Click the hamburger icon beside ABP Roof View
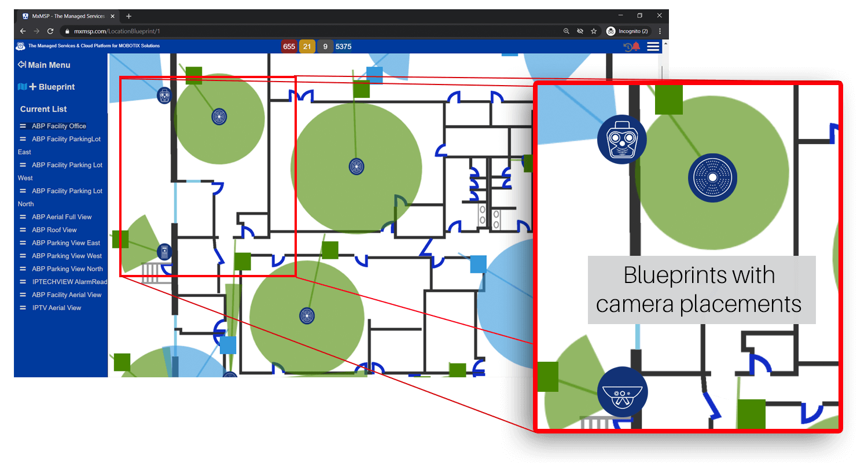Screen dimensions: 868x463 point(22,230)
